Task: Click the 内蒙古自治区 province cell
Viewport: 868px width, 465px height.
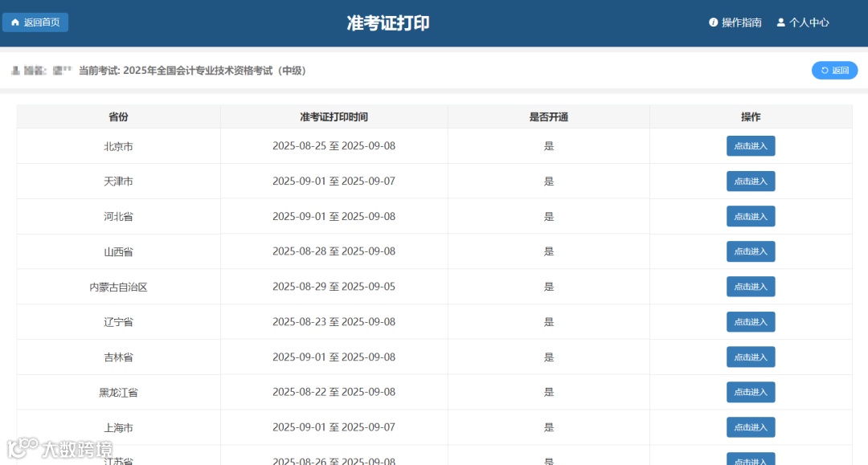Action: tap(118, 287)
